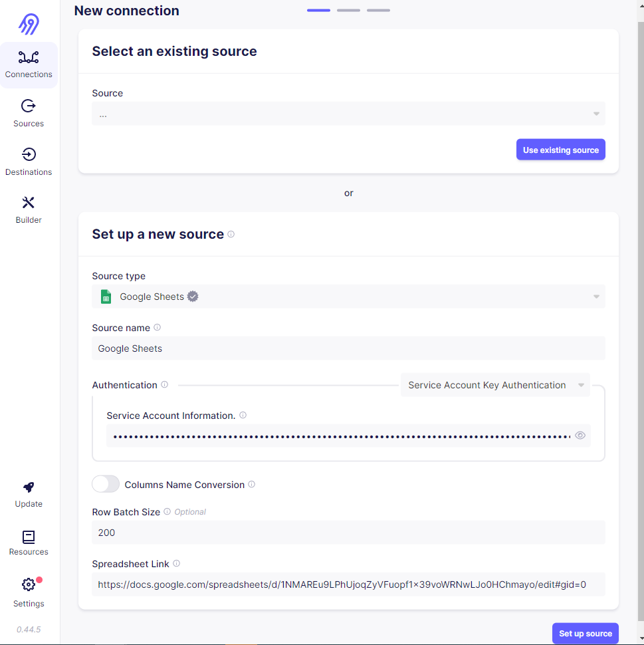The width and height of the screenshot is (644, 645).
Task: Open the connector Builder tool
Action: pyautogui.click(x=28, y=209)
